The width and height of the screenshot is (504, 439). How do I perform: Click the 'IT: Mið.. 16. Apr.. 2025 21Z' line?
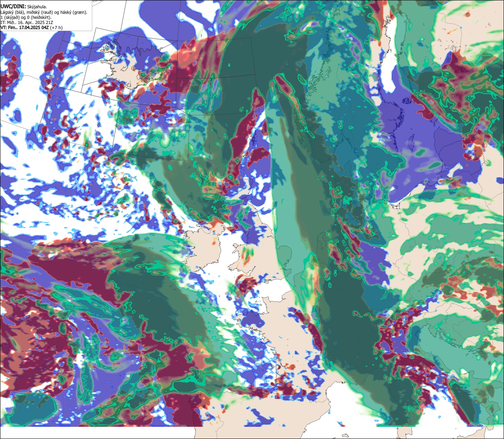coord(27,22)
